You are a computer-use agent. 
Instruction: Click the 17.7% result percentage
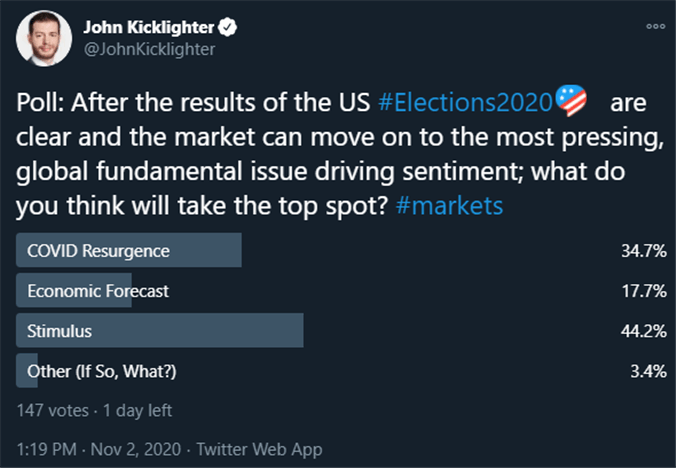644,291
